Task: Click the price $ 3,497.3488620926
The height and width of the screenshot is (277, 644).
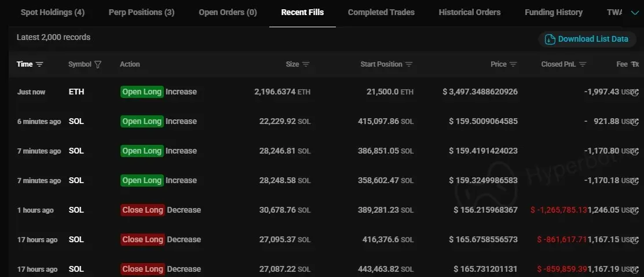Action: (480, 92)
